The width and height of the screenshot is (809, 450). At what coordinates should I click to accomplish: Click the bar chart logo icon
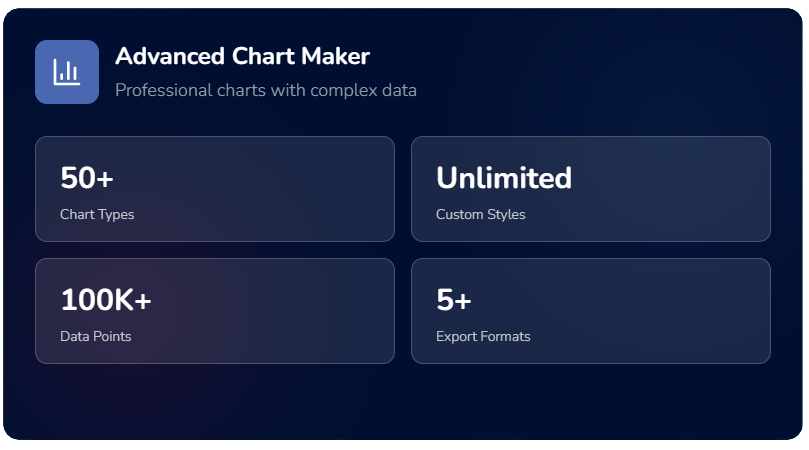pos(67,72)
